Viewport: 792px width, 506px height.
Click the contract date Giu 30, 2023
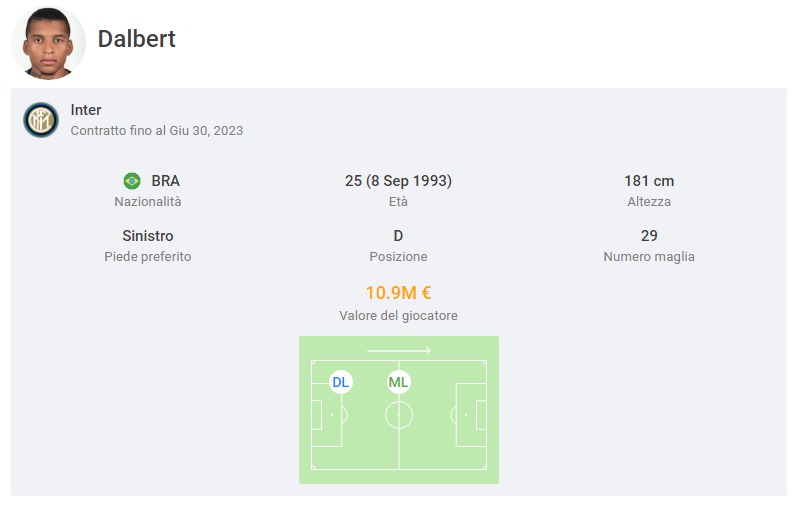(206, 131)
